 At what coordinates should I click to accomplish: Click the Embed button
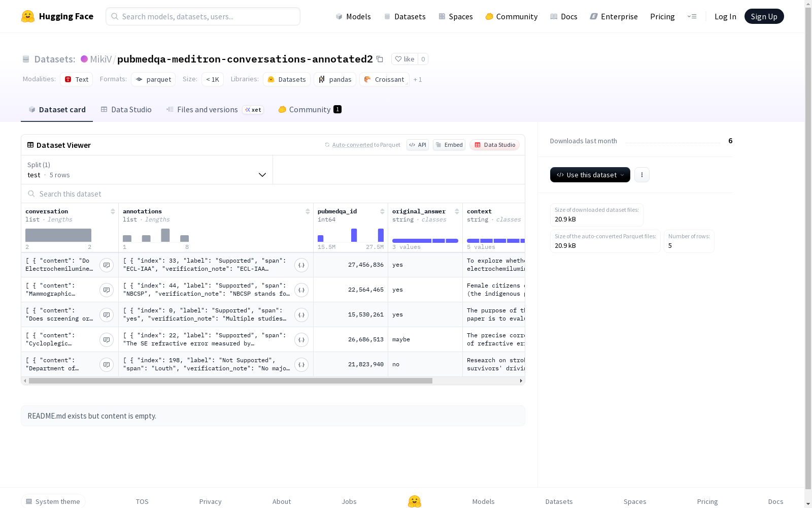coord(449,145)
